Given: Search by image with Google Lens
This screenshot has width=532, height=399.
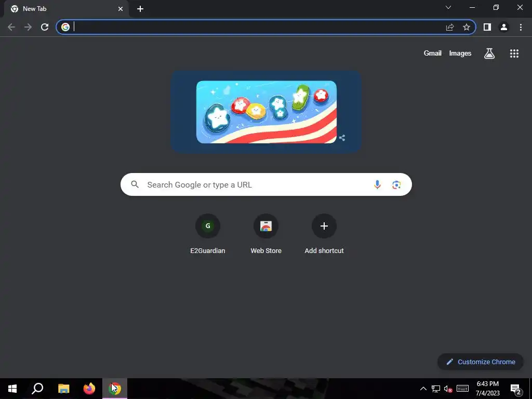Looking at the screenshot, I should click(x=396, y=184).
